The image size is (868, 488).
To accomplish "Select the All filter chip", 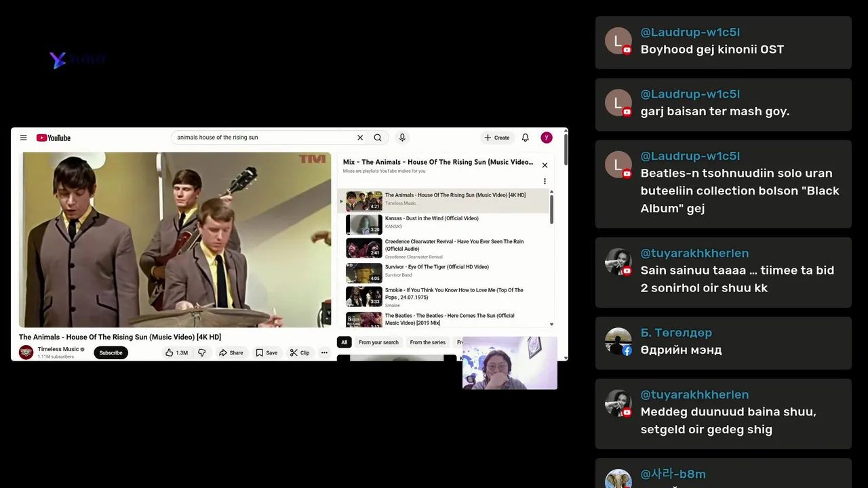I will click(x=344, y=342).
